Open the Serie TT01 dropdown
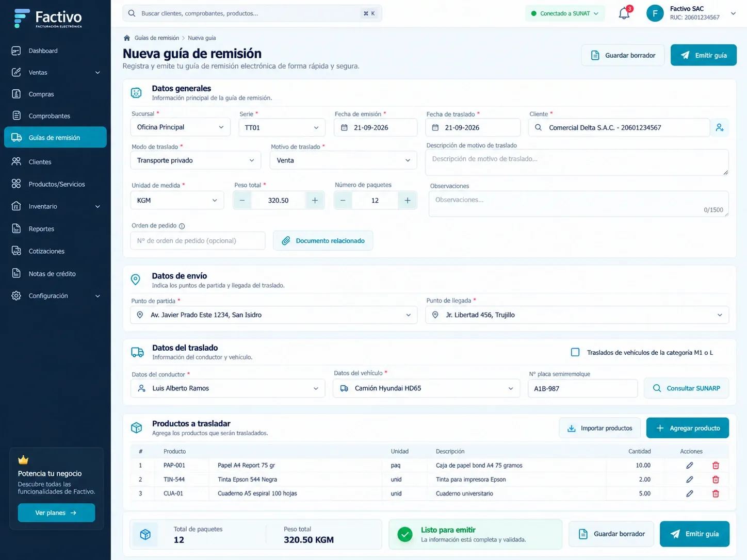 pyautogui.click(x=282, y=127)
